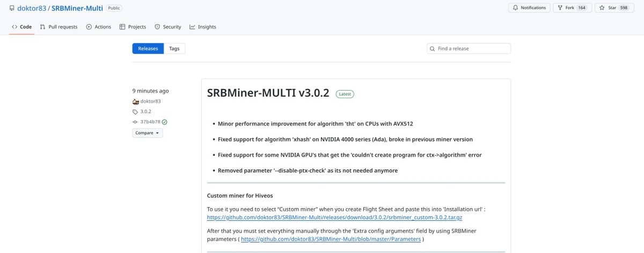Image resolution: width=644 pixels, height=253 pixels.
Task: Go to the Actions tab
Action: coord(99,27)
